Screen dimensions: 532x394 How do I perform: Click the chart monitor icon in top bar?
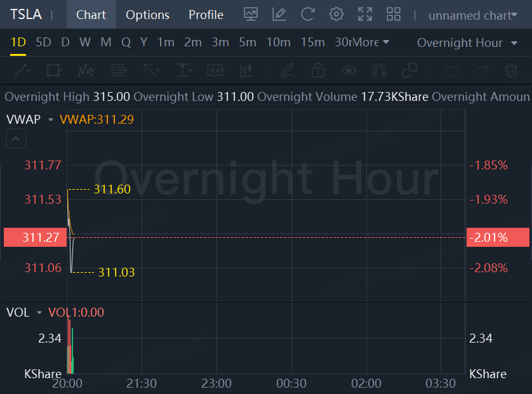point(251,15)
